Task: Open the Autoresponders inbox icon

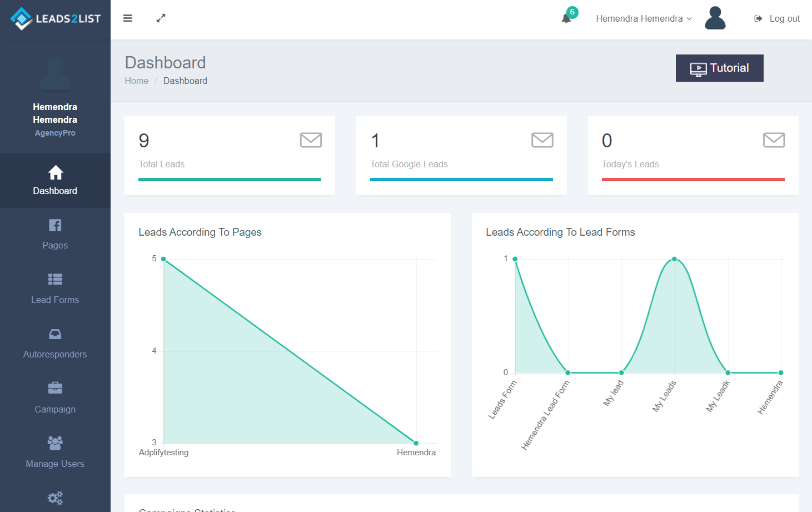Action: 55,334
